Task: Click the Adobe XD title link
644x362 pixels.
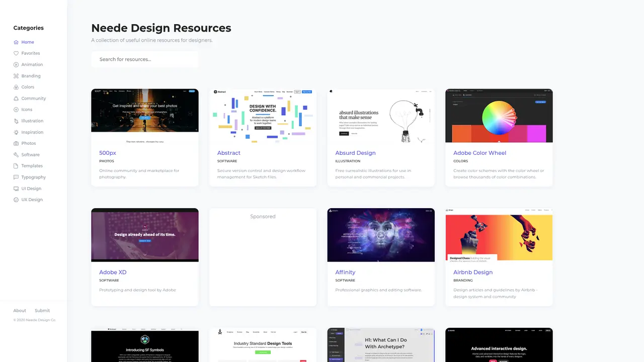Action: tap(113, 273)
